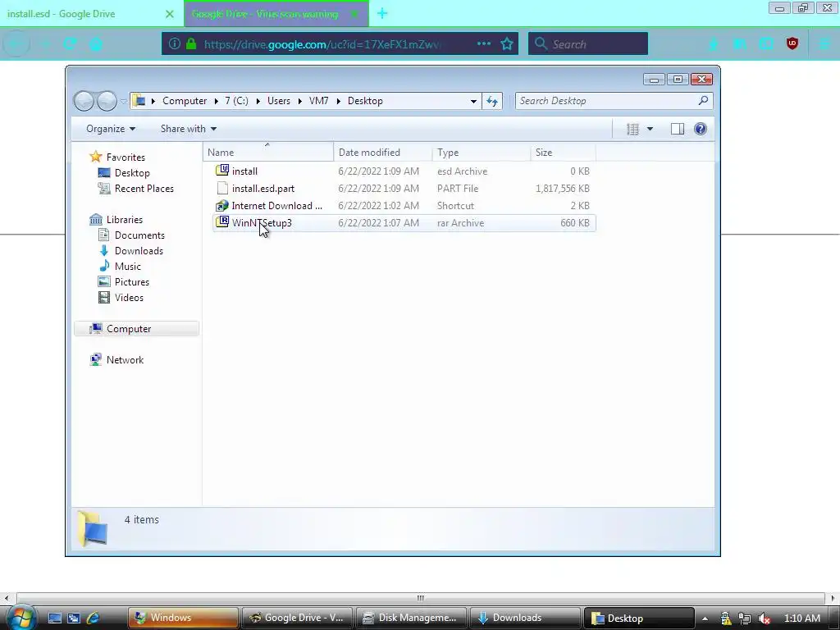Click the browser Search box

point(588,44)
